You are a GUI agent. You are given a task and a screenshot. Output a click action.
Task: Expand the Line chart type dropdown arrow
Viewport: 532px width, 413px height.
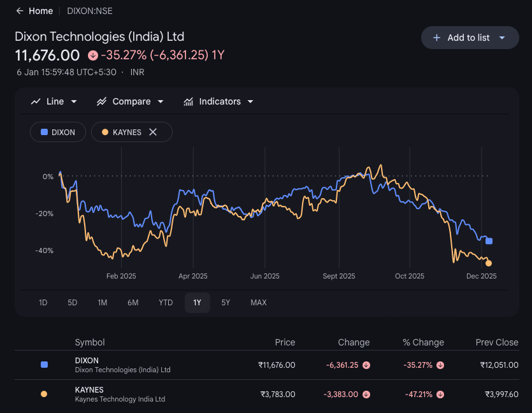(x=74, y=101)
